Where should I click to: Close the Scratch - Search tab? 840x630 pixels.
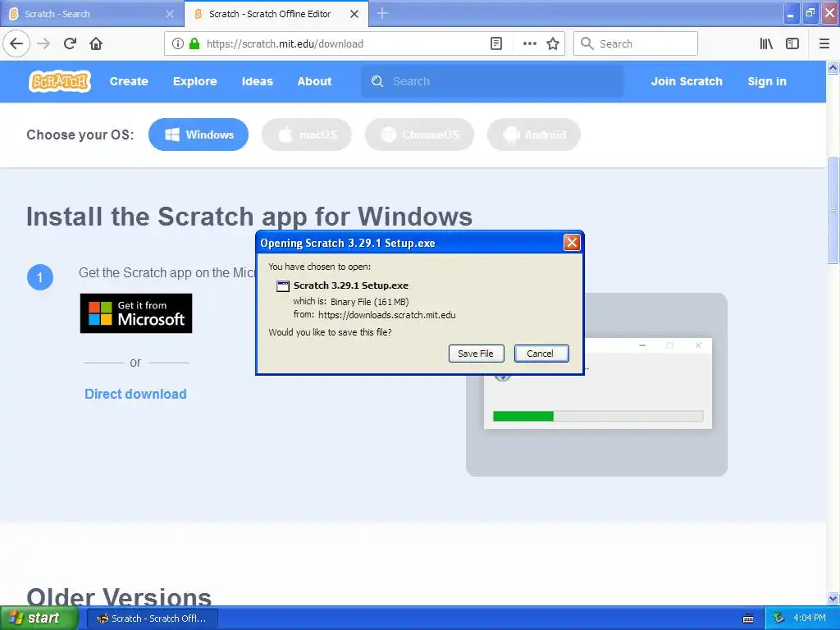170,14
